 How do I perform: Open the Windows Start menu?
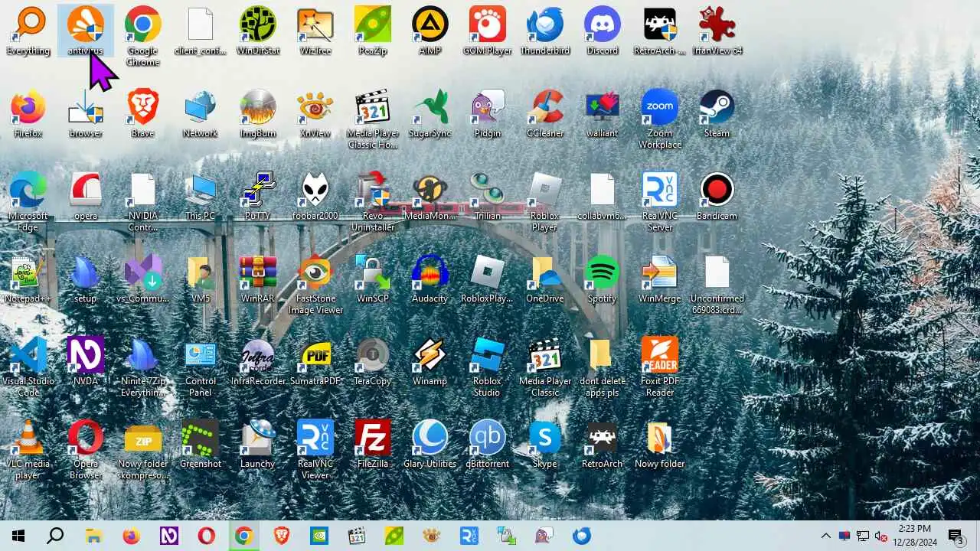pyautogui.click(x=18, y=536)
